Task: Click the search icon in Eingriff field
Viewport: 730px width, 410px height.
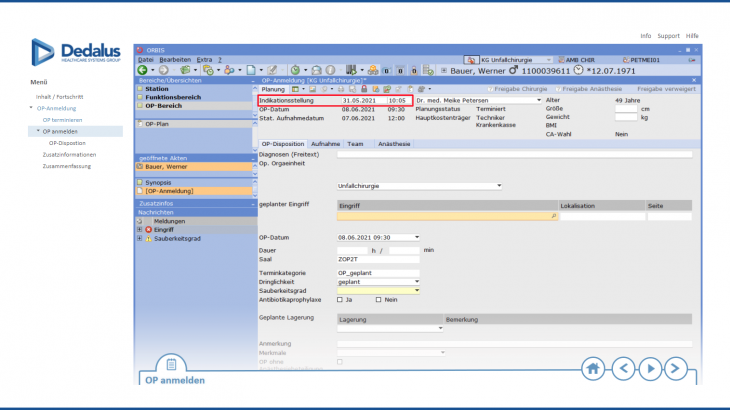Action: tap(554, 216)
